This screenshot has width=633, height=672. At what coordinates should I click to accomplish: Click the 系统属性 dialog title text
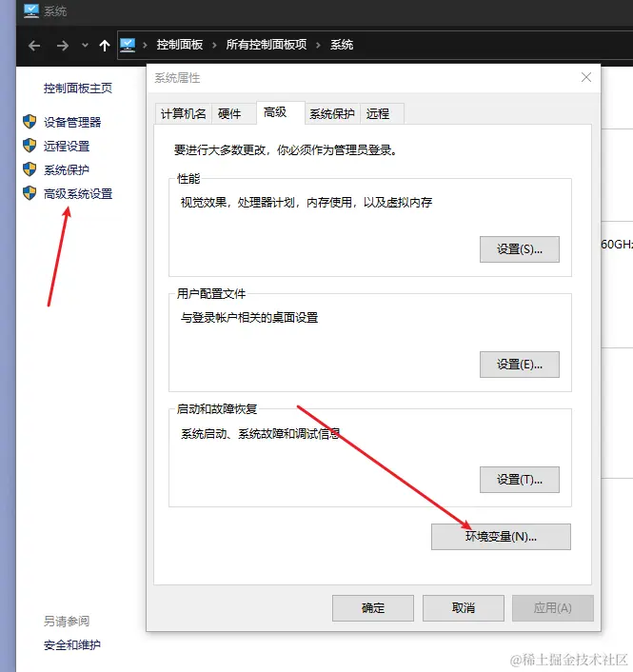pos(177,78)
